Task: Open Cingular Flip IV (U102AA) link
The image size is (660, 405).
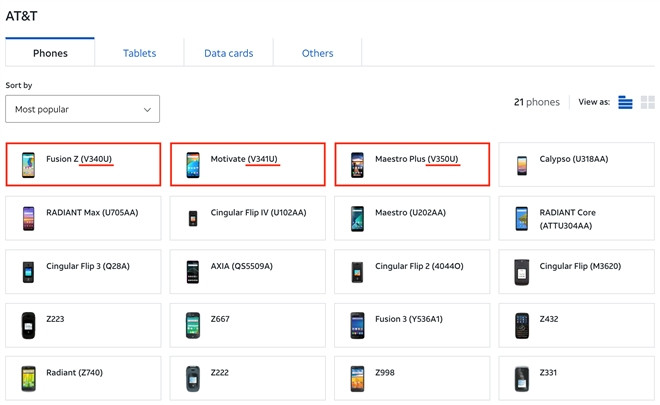Action: (258, 213)
